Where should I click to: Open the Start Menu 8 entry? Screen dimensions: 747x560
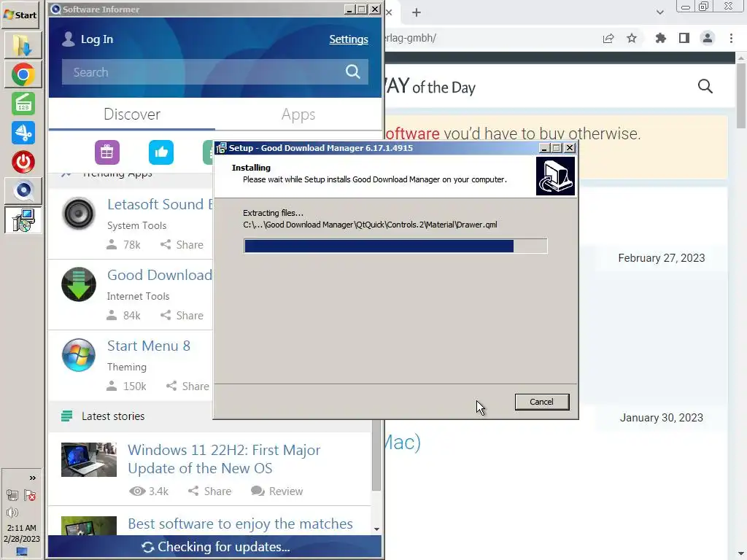149,346
